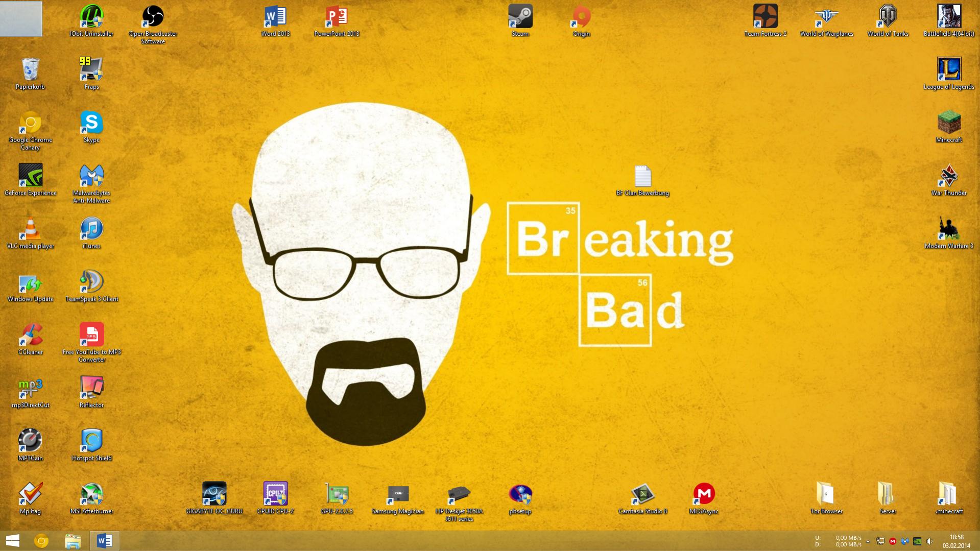The image size is (980, 551).
Task: Click the Server folder on desktop
Action: point(888,499)
